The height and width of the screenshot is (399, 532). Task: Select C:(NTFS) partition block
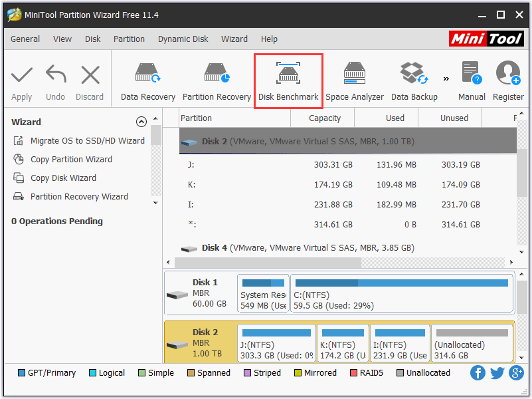(x=402, y=293)
